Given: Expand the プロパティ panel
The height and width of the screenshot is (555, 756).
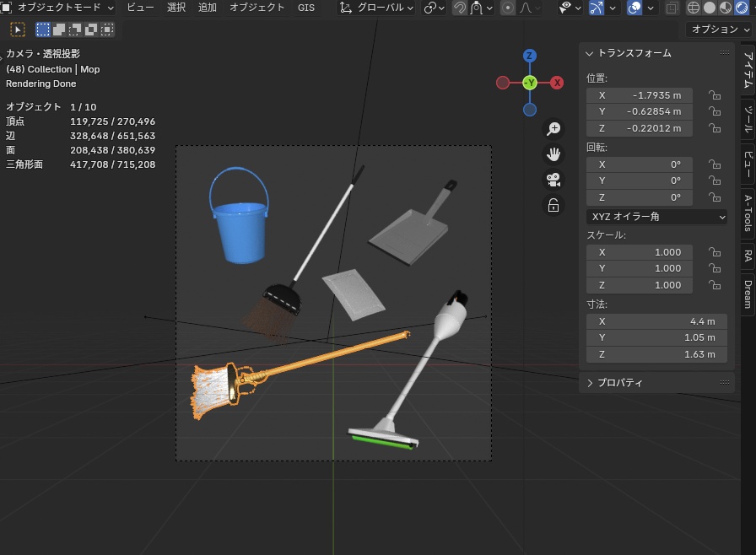Looking at the screenshot, I should 620,383.
